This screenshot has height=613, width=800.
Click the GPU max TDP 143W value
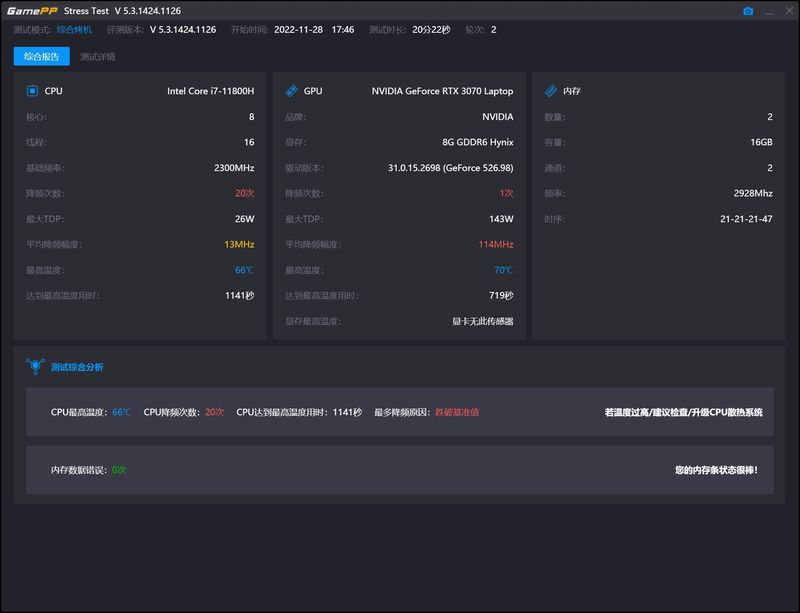pyautogui.click(x=501, y=218)
